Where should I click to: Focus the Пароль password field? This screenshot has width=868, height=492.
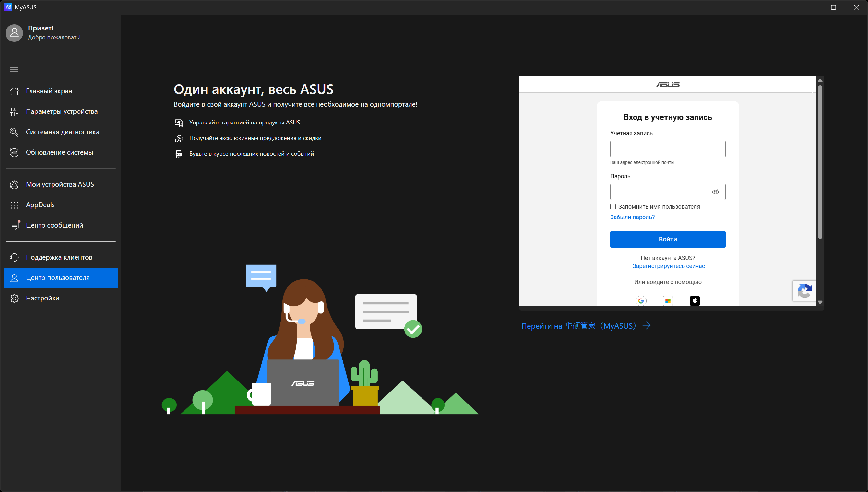tap(668, 192)
